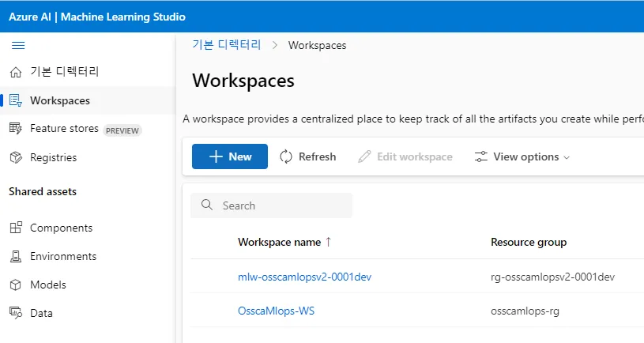
Task: Click resource group osscamlops-rg cell
Action: click(525, 311)
